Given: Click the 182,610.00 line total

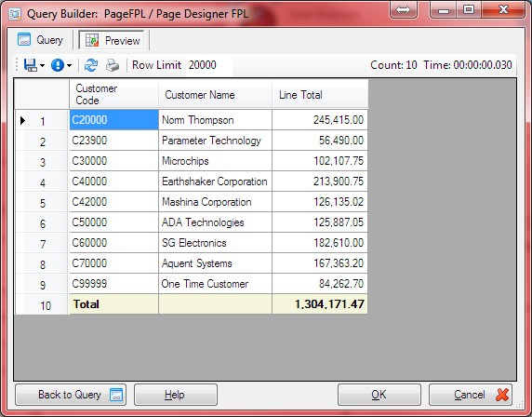Looking at the screenshot, I should pyautogui.click(x=320, y=242).
